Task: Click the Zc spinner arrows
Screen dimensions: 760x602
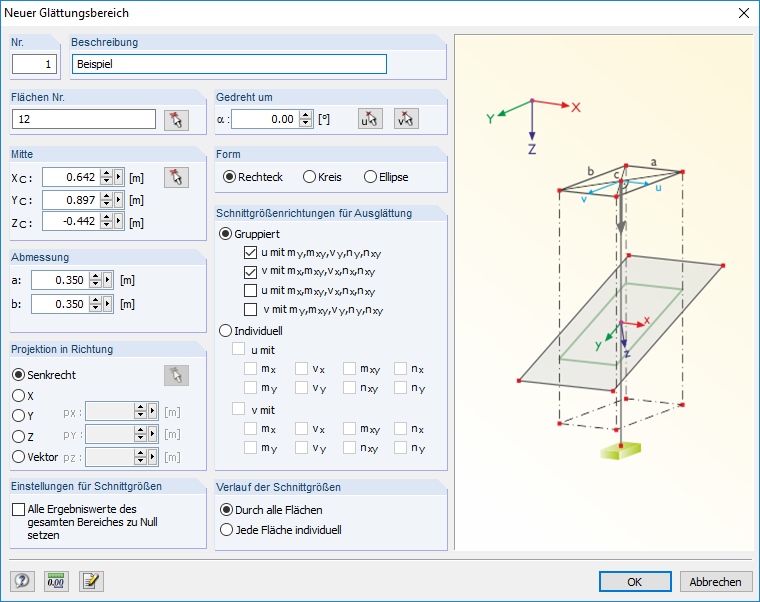Action: (x=107, y=221)
